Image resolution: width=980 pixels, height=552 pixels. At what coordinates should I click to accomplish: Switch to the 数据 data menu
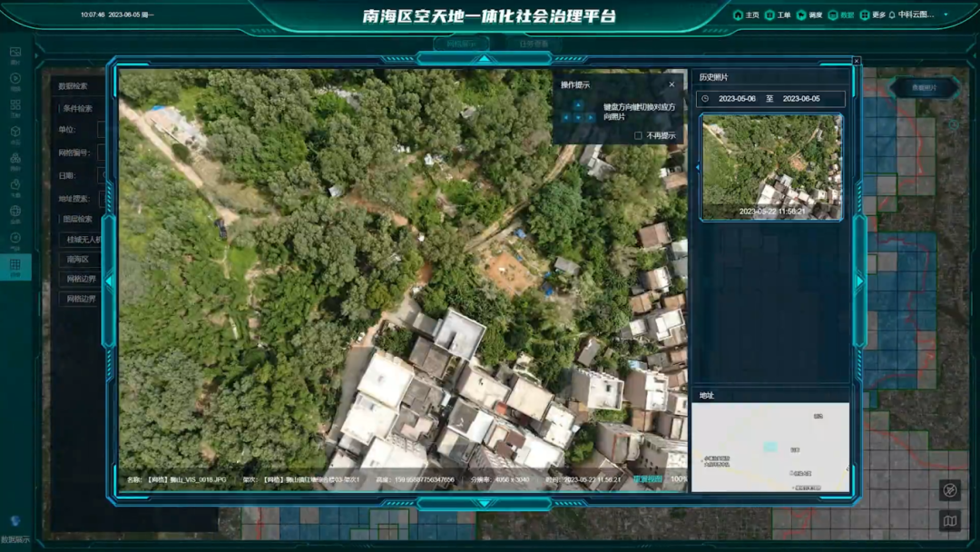(x=841, y=15)
